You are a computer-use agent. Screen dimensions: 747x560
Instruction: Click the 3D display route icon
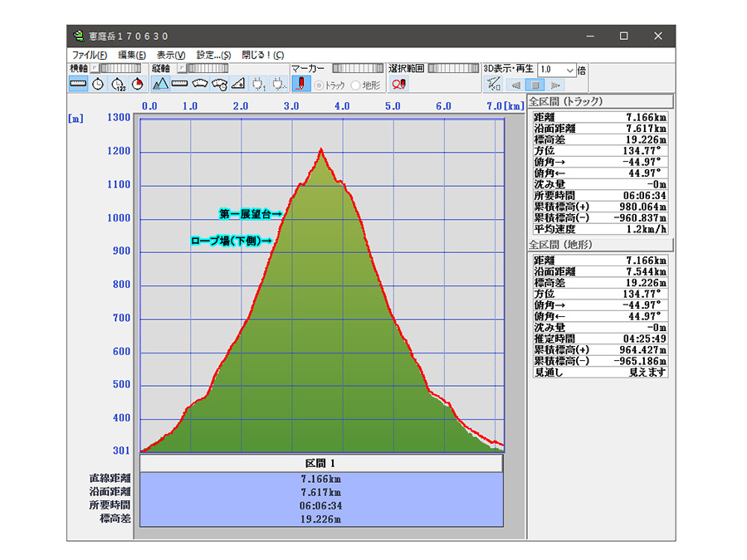click(493, 84)
